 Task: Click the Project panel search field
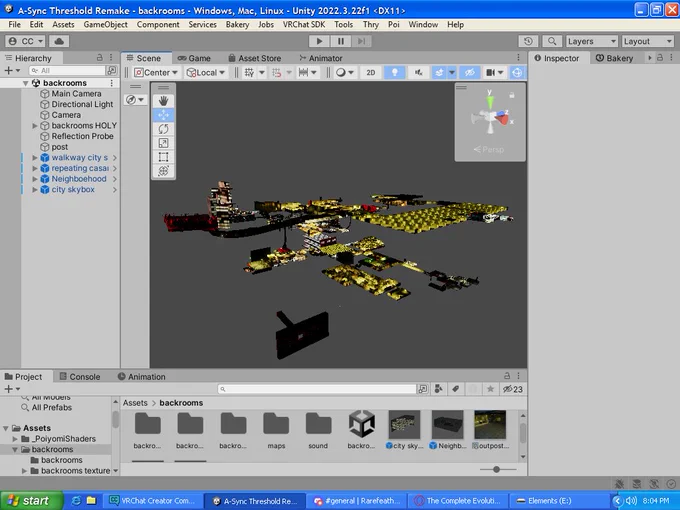pos(317,389)
